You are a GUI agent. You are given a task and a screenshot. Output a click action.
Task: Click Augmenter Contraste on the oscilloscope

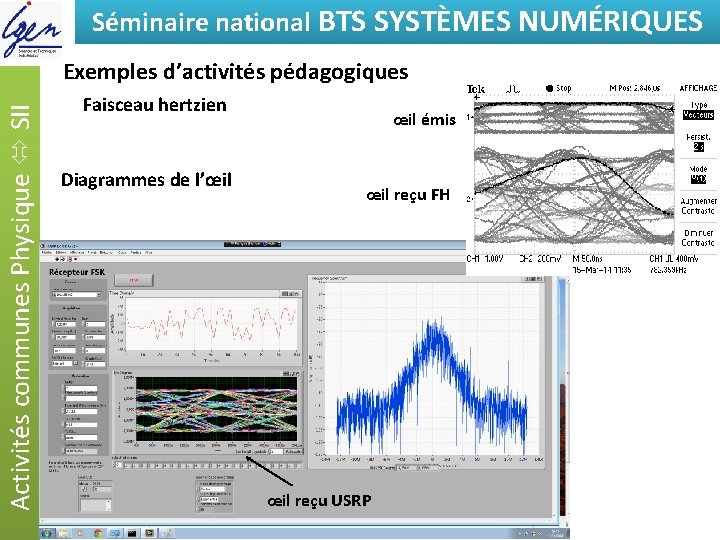pyautogui.click(x=698, y=206)
